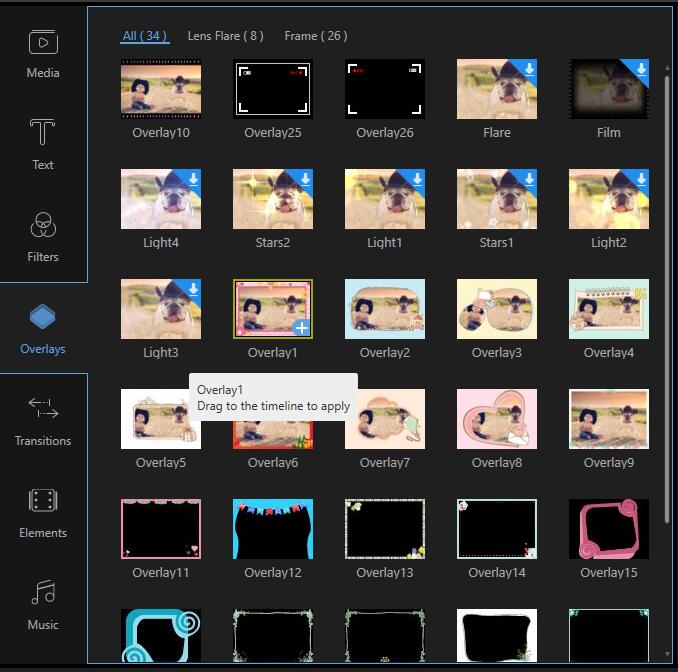This screenshot has width=678, height=672.
Task: Download Stars1 using its arrow badge
Action: (529, 178)
